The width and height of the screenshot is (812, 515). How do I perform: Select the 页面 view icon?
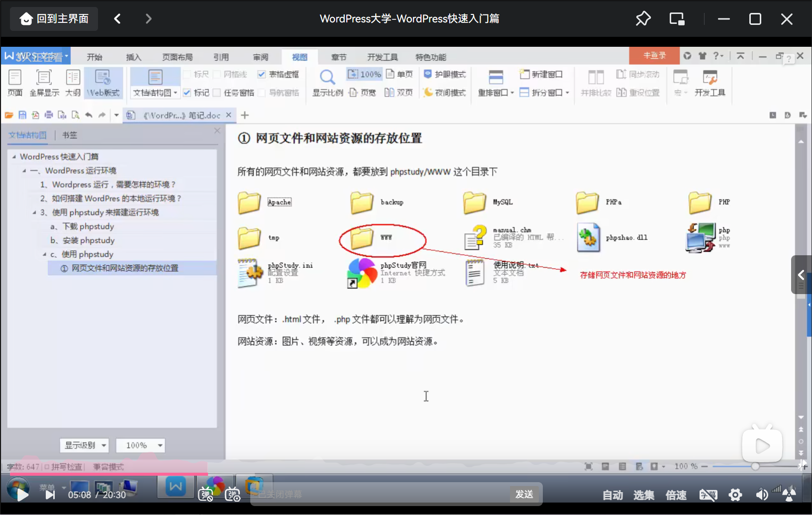15,83
